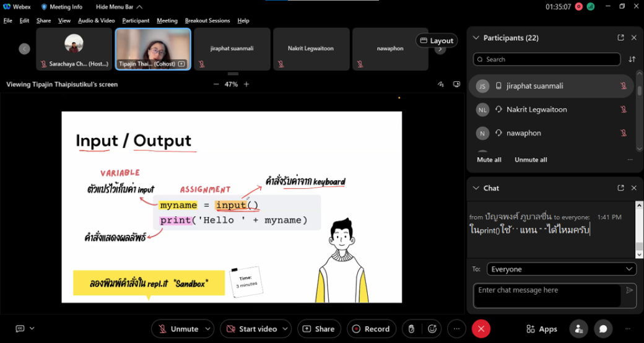644x343 pixels.
Task: Pop out the Chat panel
Action: pyautogui.click(x=620, y=188)
